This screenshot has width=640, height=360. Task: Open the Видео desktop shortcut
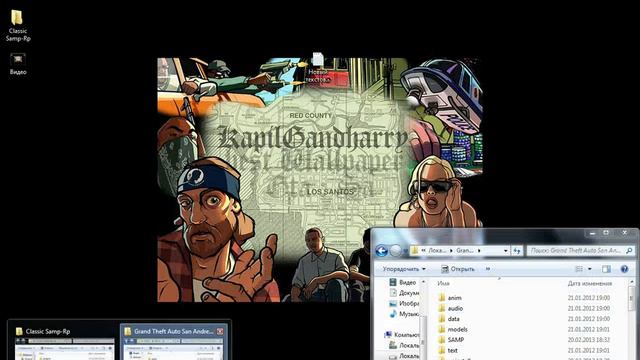tap(18, 64)
